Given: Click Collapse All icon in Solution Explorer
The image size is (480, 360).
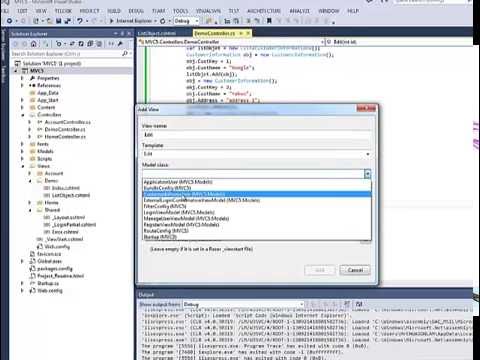Looking at the screenshot, I should pos(90,44).
